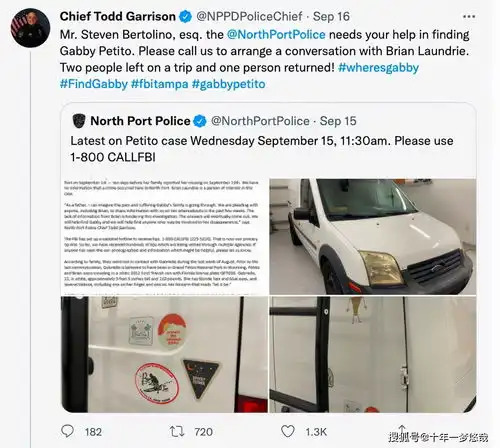
Task: Click the North Port Police verified badge
Action: pos(200,121)
